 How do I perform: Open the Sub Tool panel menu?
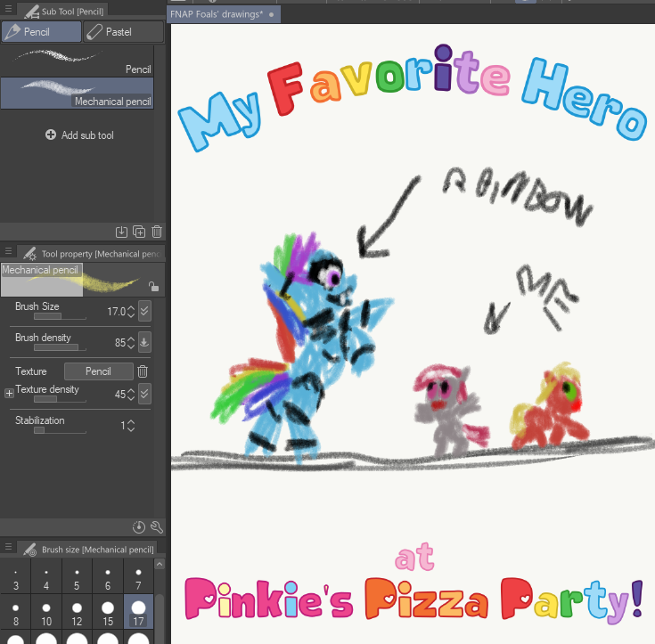pyautogui.click(x=8, y=8)
